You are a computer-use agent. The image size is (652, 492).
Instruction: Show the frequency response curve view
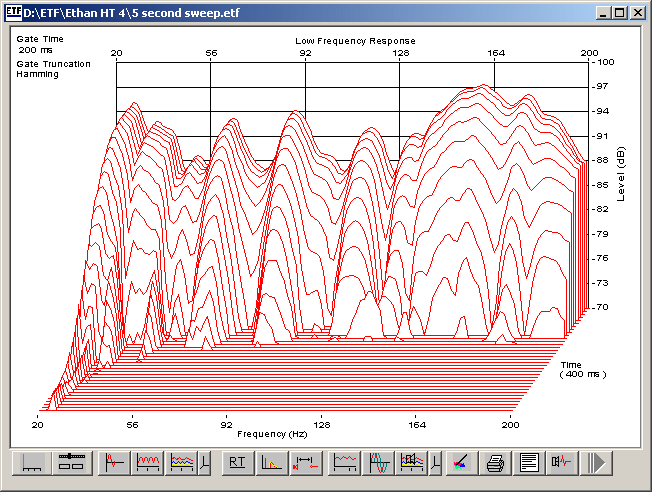tap(148, 463)
